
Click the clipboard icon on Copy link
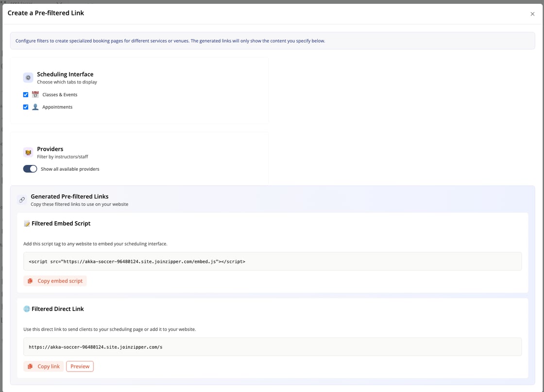(x=31, y=366)
